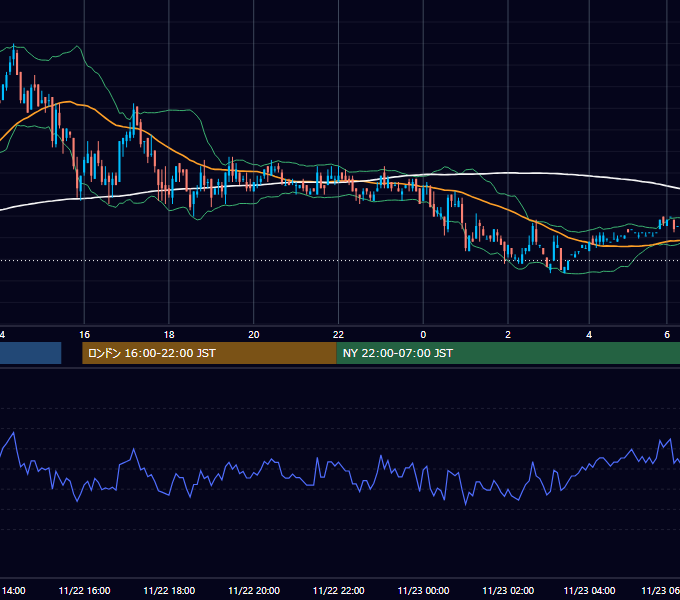Click the hour label 22 on the upper time axis
This screenshot has width=680, height=600.
[x=338, y=335]
